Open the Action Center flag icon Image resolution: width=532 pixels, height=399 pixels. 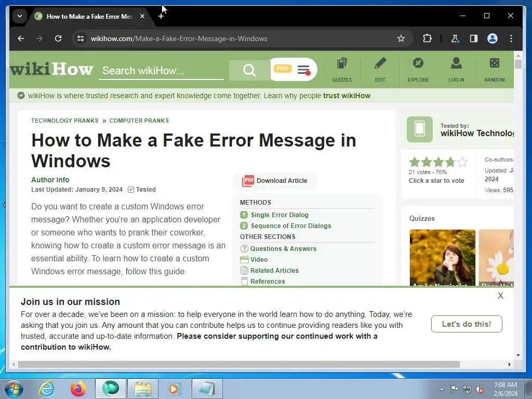point(454,389)
